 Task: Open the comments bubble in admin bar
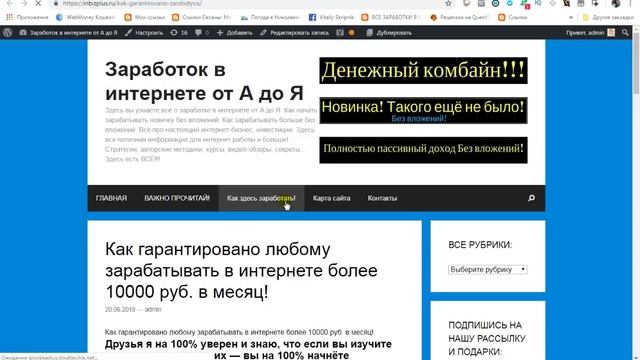click(202, 33)
